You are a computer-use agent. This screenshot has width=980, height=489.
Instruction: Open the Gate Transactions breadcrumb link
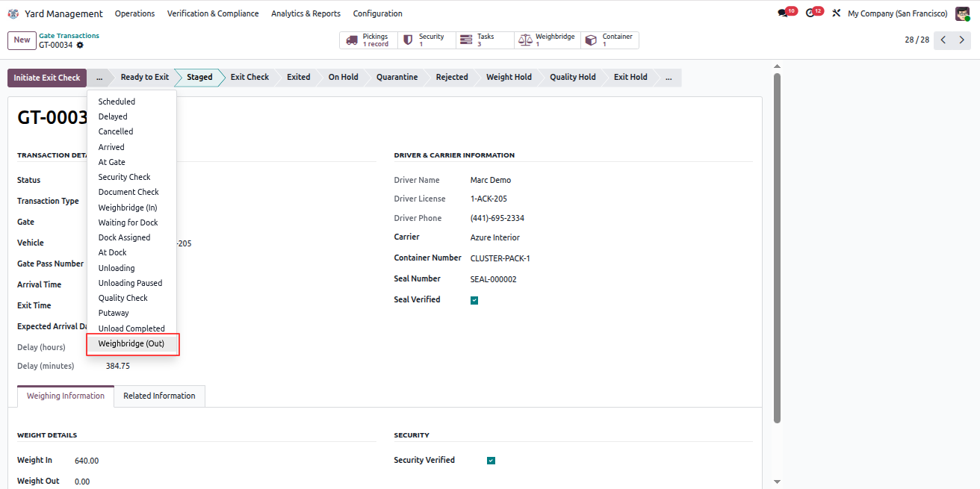[x=69, y=36]
